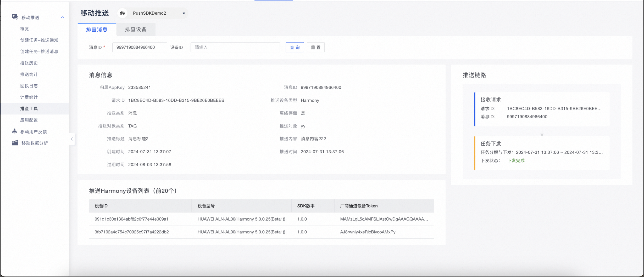This screenshot has height=277, width=644.
Task: Click the Huawei logo beside PushSDKDemo2
Action: pos(122,13)
